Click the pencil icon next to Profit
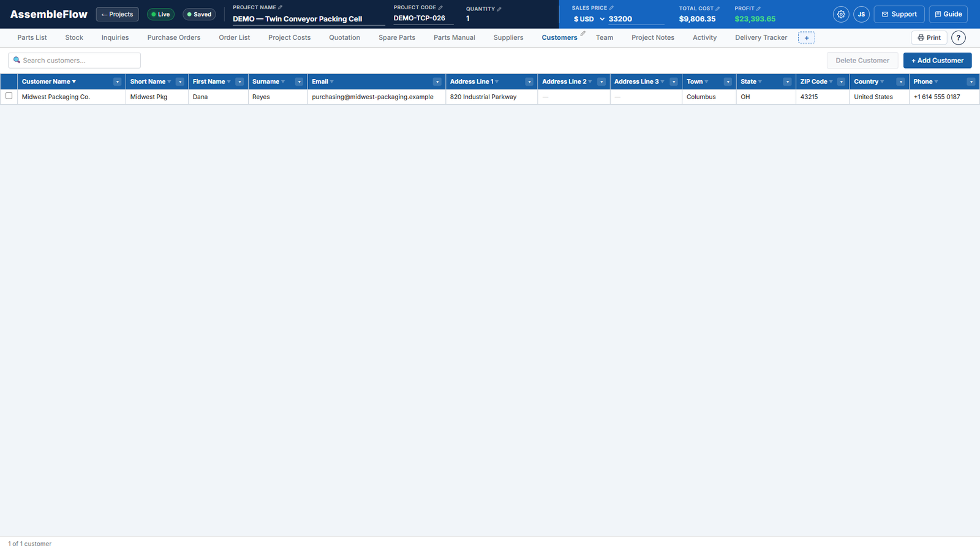This screenshot has height=551, width=980. [x=758, y=9]
